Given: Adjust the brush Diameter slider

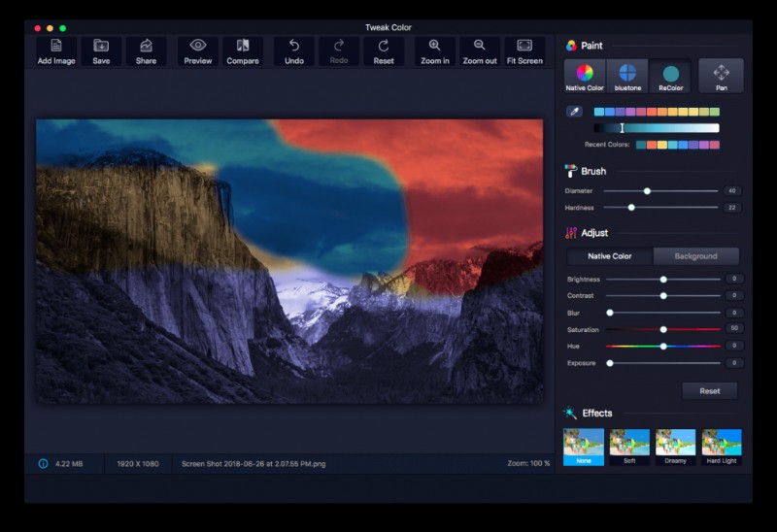Looking at the screenshot, I should coord(660,190).
